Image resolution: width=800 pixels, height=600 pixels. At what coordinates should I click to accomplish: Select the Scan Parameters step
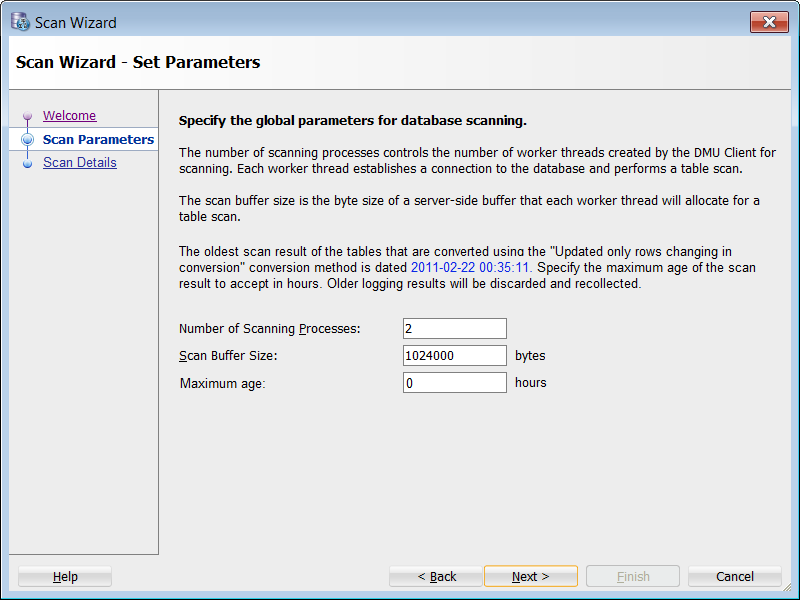98,140
